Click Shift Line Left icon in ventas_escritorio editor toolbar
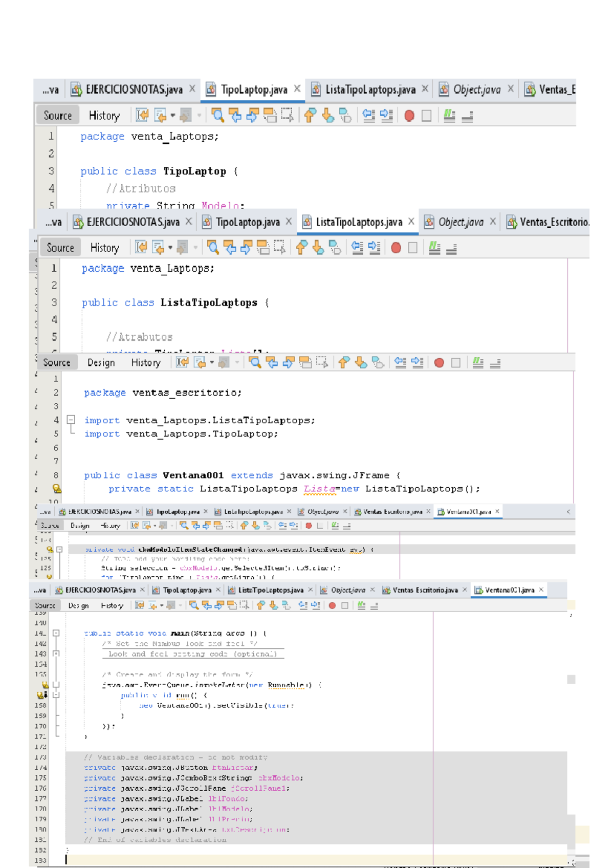614x868 pixels. [x=401, y=363]
